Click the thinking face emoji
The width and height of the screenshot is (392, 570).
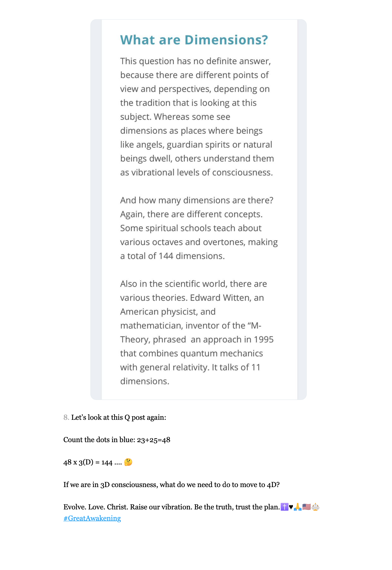point(128,462)
